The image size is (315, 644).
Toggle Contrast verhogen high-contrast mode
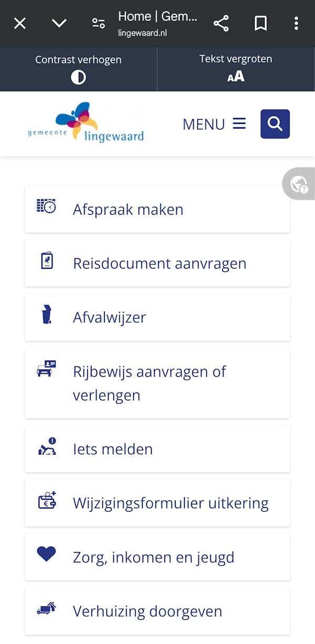tap(78, 69)
